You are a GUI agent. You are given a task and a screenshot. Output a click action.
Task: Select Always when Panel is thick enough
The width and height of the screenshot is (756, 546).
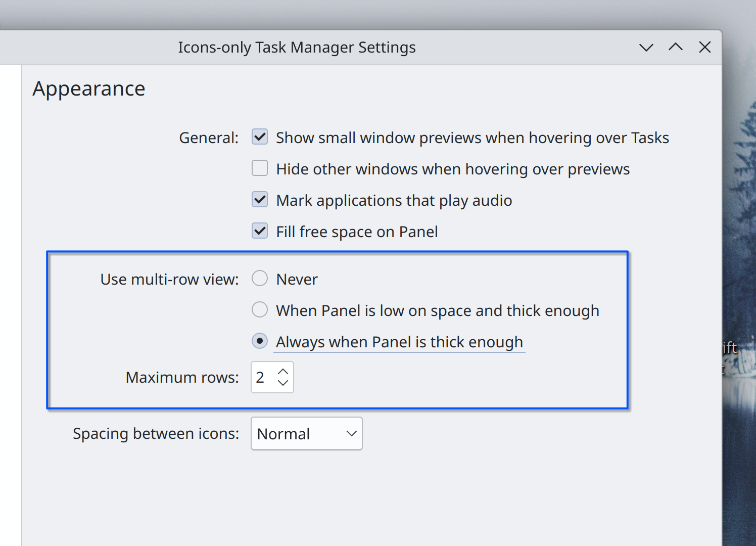260,341
